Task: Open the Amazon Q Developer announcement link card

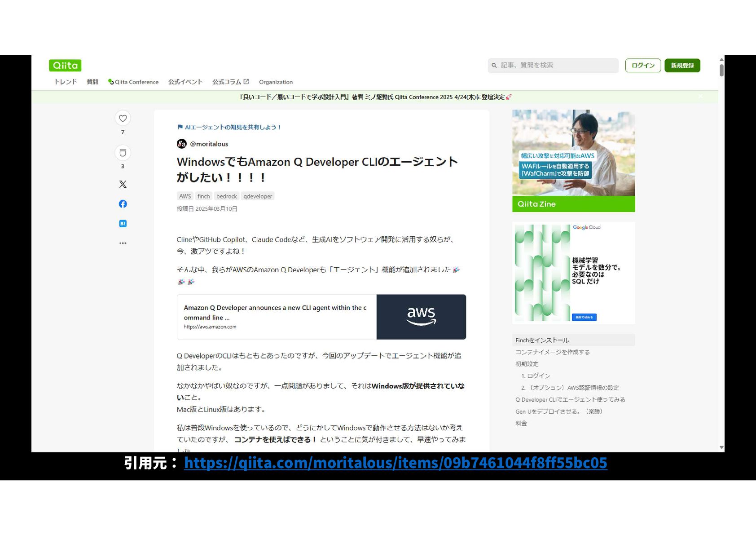Action: pos(321,317)
